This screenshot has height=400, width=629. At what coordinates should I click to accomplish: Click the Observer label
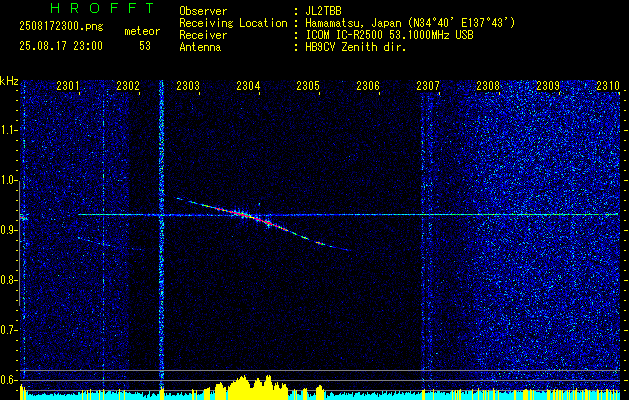(x=203, y=11)
